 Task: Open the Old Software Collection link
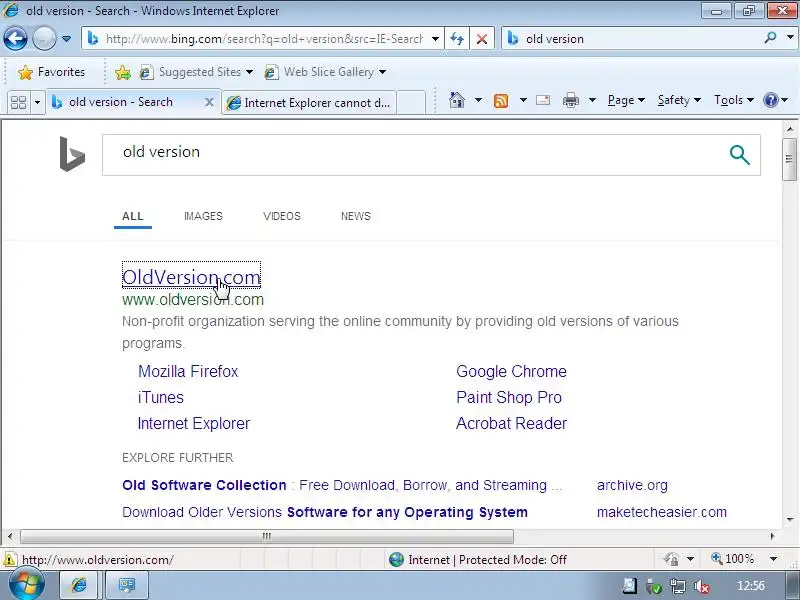pyautogui.click(x=342, y=485)
